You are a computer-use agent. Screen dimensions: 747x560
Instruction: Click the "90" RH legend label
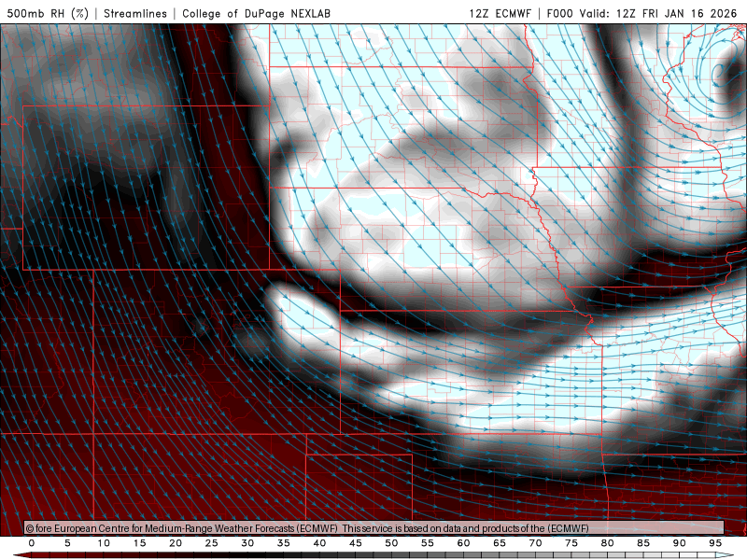tap(680, 543)
